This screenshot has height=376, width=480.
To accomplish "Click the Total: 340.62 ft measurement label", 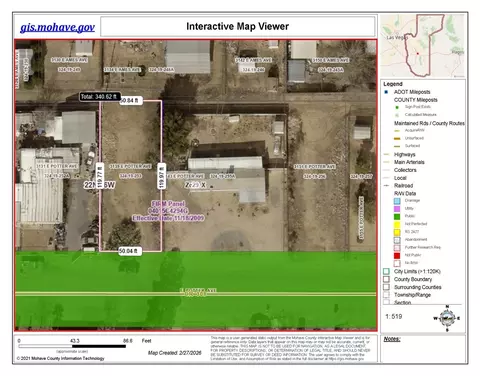I will tap(99, 97).
